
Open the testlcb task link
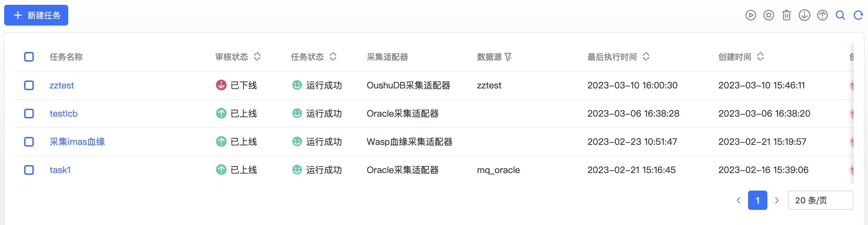(63, 114)
